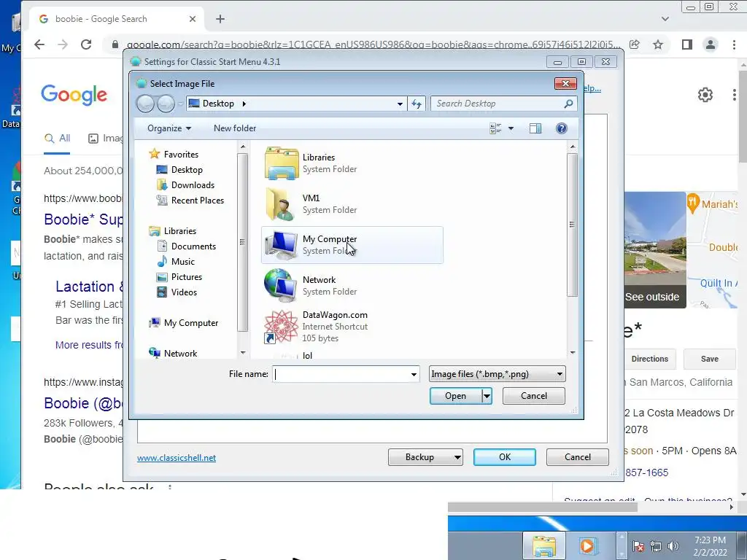The image size is (747, 560).
Task: Share this page from Chrome address bar
Action: pos(634,44)
